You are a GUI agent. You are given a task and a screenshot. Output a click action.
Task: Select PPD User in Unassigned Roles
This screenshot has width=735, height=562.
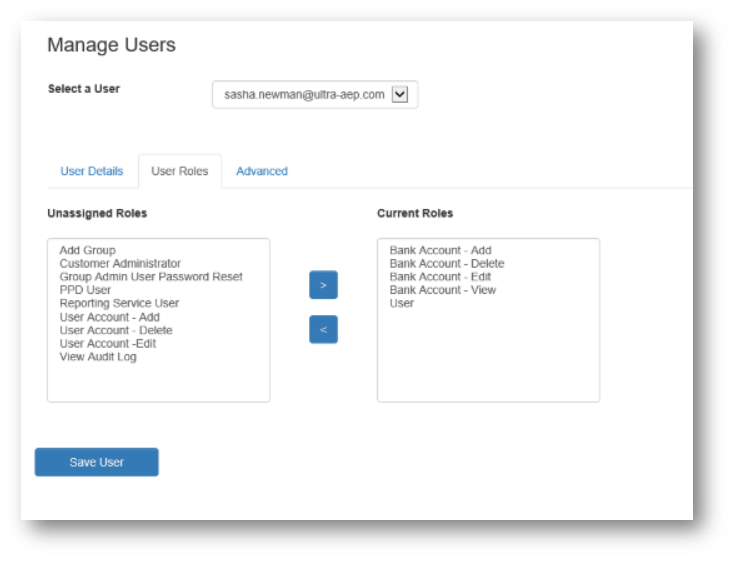[85, 290]
